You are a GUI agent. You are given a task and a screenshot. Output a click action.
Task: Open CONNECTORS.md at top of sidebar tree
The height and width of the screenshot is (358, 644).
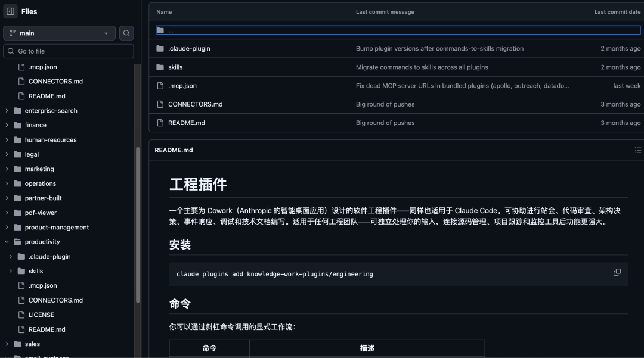(55, 82)
